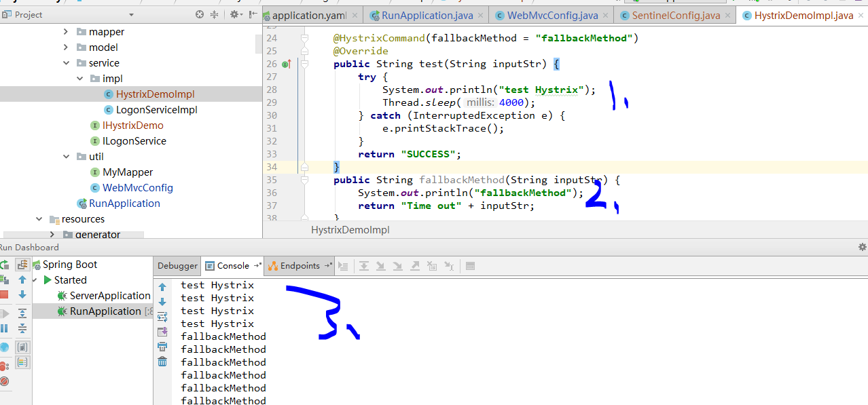868x405 pixels.
Task: Click the fallbackMethod declaration name on line 35
Action: (x=462, y=180)
